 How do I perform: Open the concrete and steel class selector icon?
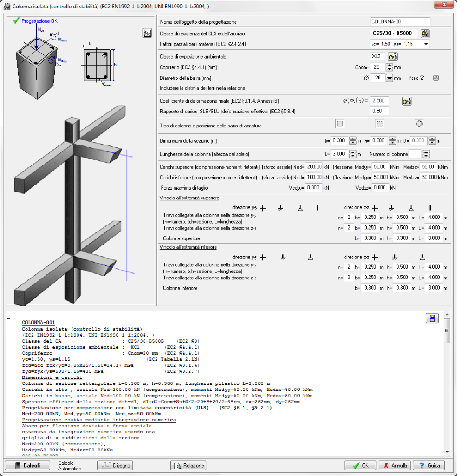(425, 33)
